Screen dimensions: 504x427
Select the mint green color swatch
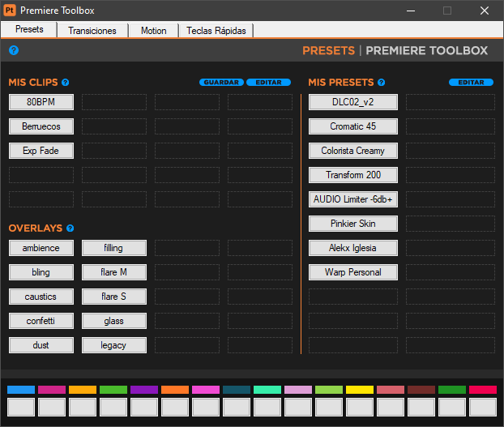pos(267,390)
